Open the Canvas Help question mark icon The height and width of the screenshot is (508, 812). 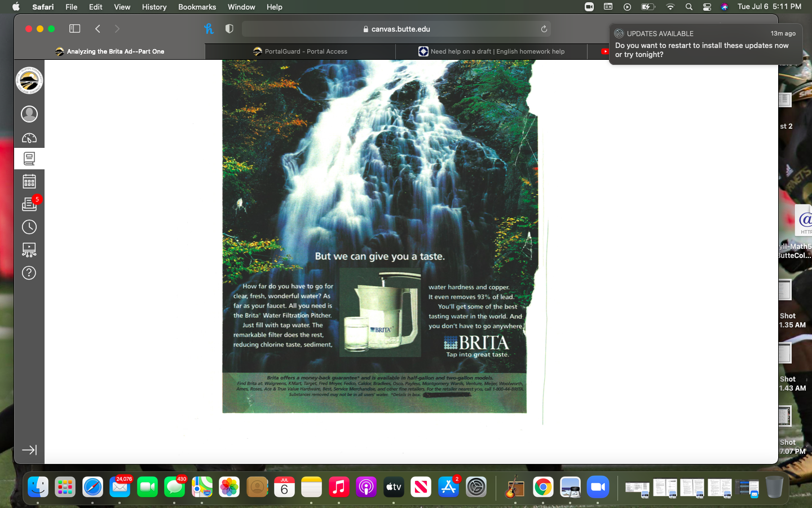[x=29, y=273]
